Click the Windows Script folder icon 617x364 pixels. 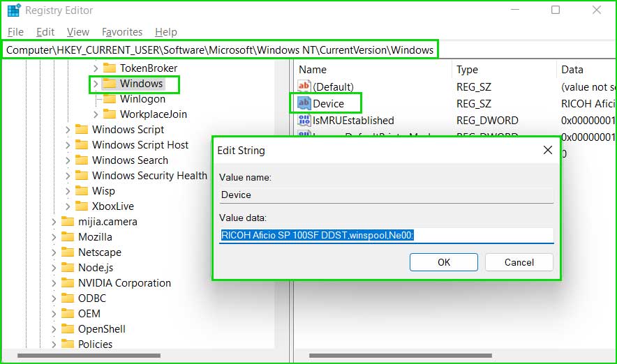pyautogui.click(x=82, y=129)
